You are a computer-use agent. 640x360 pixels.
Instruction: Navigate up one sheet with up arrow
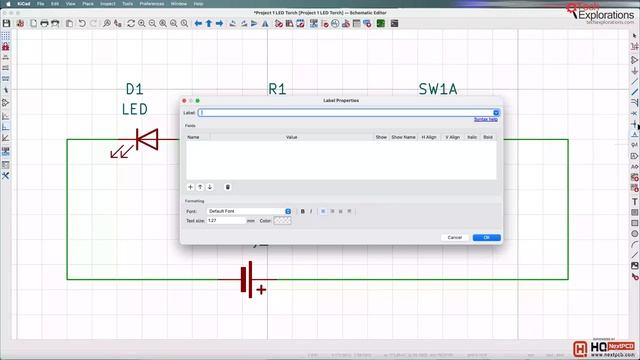pos(209,24)
